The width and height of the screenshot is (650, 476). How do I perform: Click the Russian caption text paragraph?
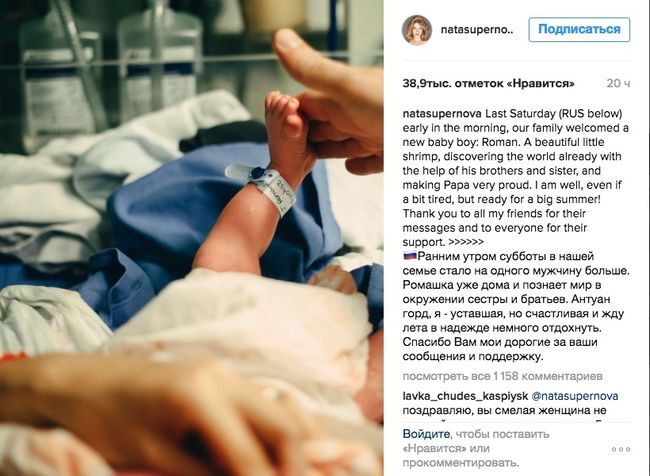[x=516, y=306]
